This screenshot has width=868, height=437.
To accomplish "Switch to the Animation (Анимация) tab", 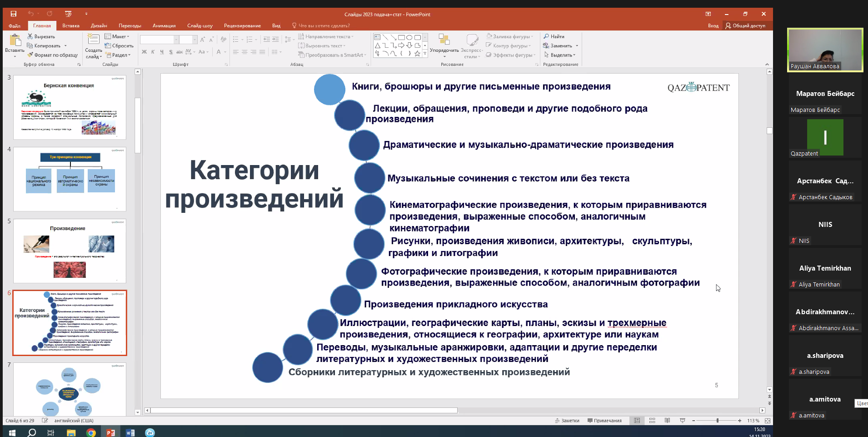I will (x=164, y=26).
